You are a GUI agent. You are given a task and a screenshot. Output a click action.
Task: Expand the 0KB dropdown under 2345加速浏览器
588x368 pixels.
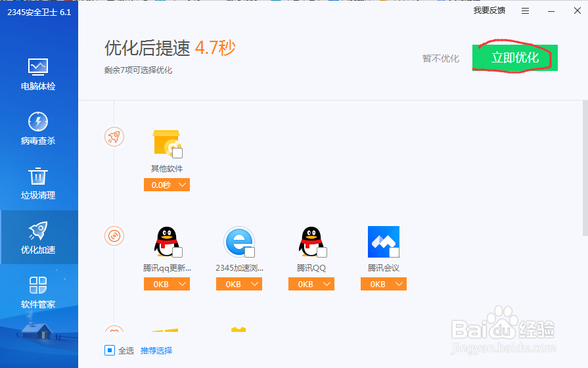(239, 284)
